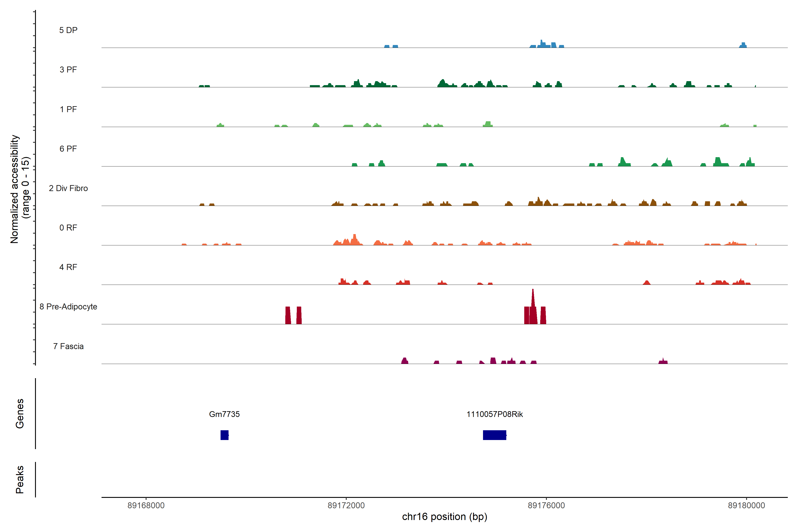This screenshot has height=532, width=798.
Task: Select the 4 RF track label
Action: pos(68,267)
